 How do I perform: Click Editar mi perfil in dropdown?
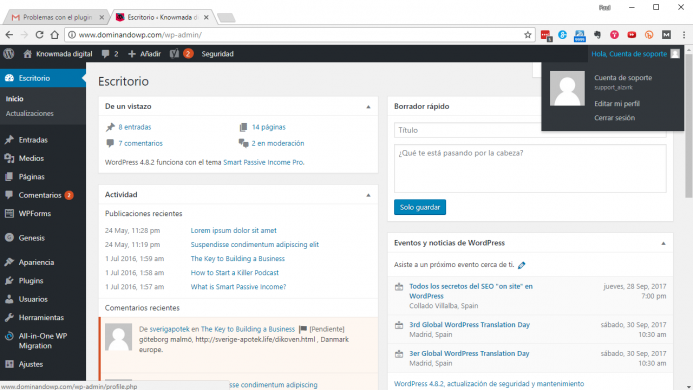click(617, 104)
